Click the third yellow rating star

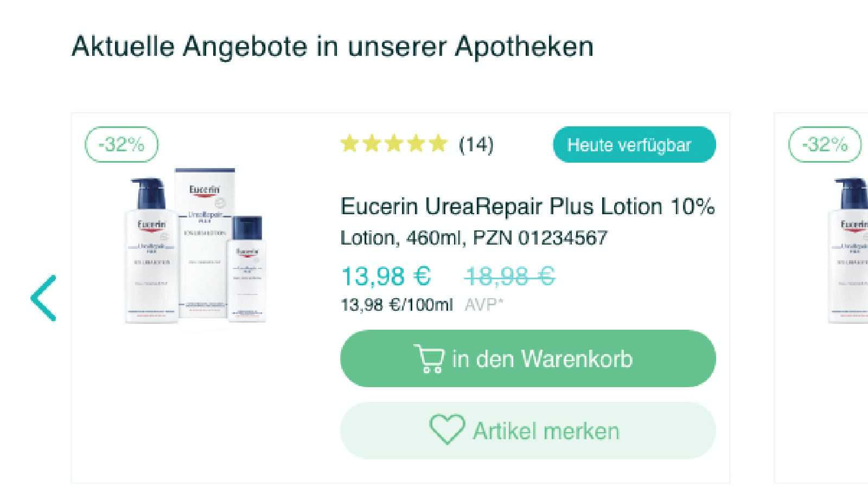394,144
